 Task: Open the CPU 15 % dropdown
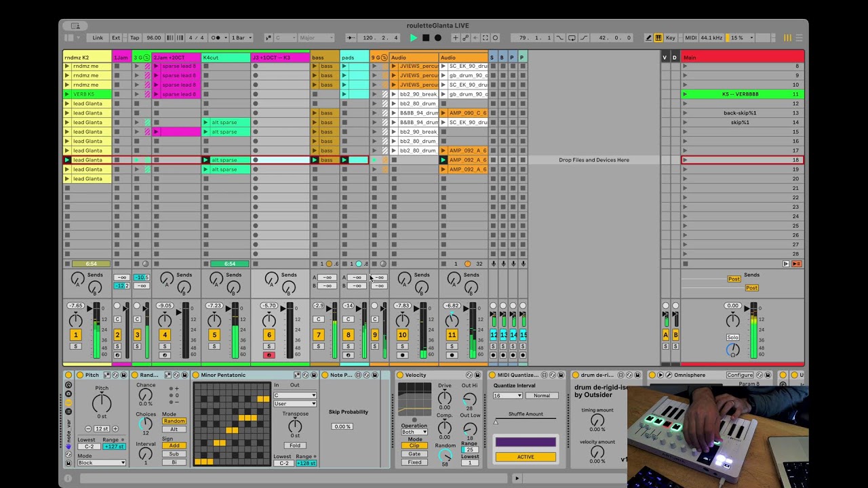pos(741,38)
